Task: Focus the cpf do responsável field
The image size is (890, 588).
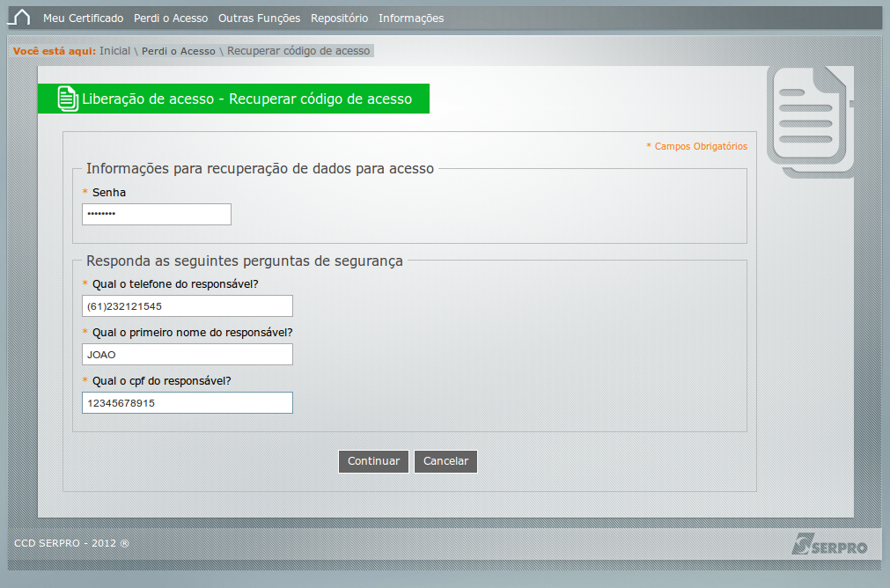Action: pyautogui.click(x=188, y=403)
